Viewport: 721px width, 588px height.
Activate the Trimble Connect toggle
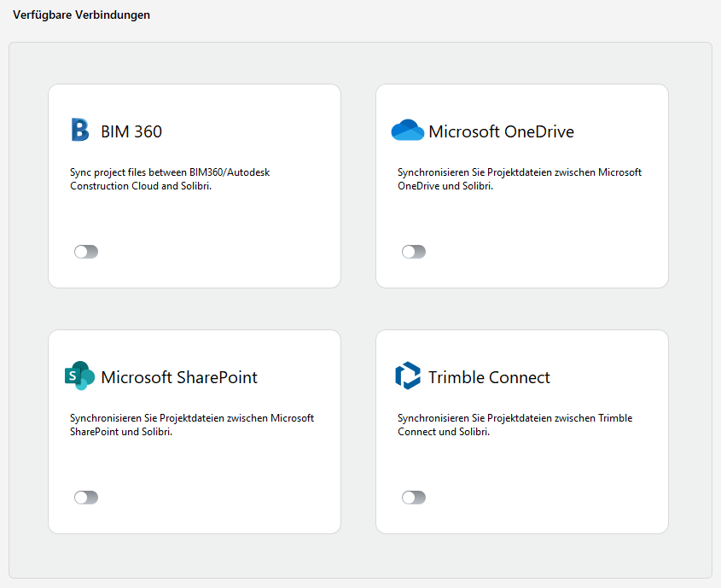click(x=414, y=498)
